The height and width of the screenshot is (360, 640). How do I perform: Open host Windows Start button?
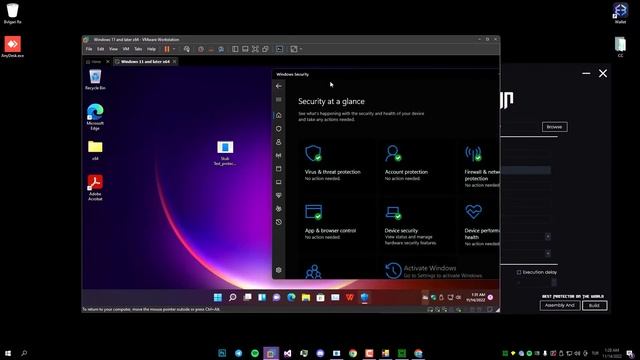[8, 353]
